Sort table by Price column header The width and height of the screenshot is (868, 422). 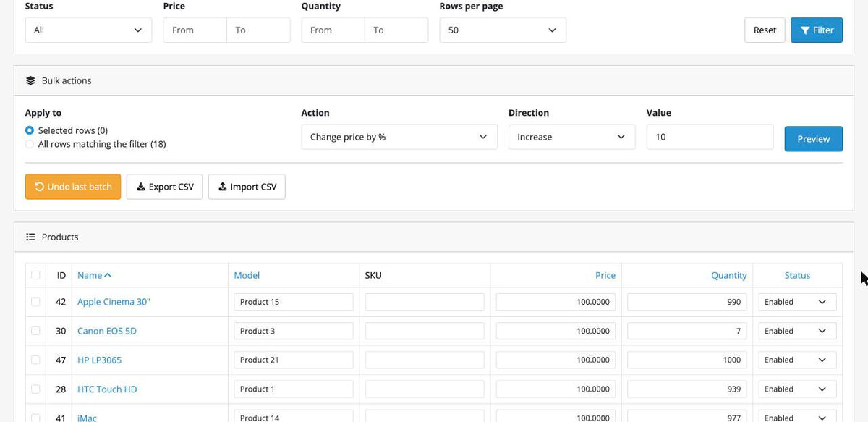[x=605, y=275]
